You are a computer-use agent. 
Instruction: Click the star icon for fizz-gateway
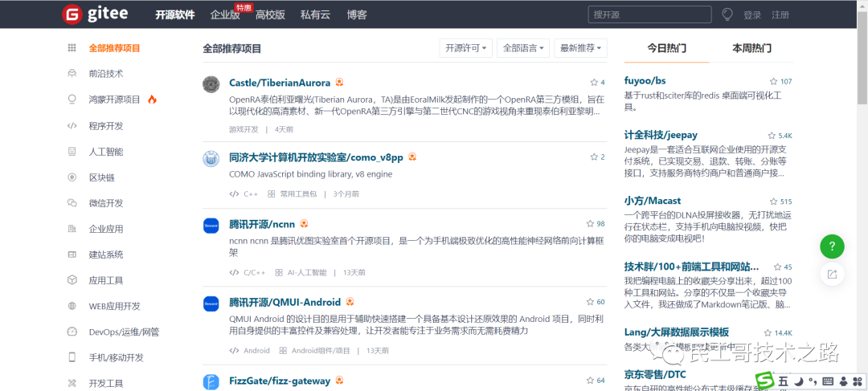pyautogui.click(x=590, y=381)
